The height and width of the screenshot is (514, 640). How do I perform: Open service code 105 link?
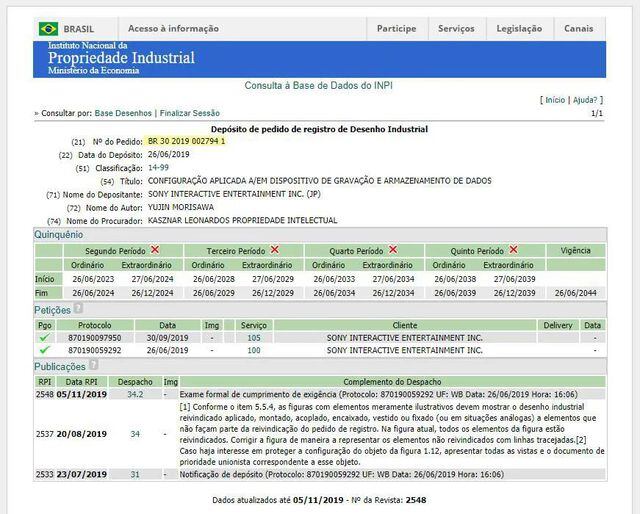coord(254,338)
